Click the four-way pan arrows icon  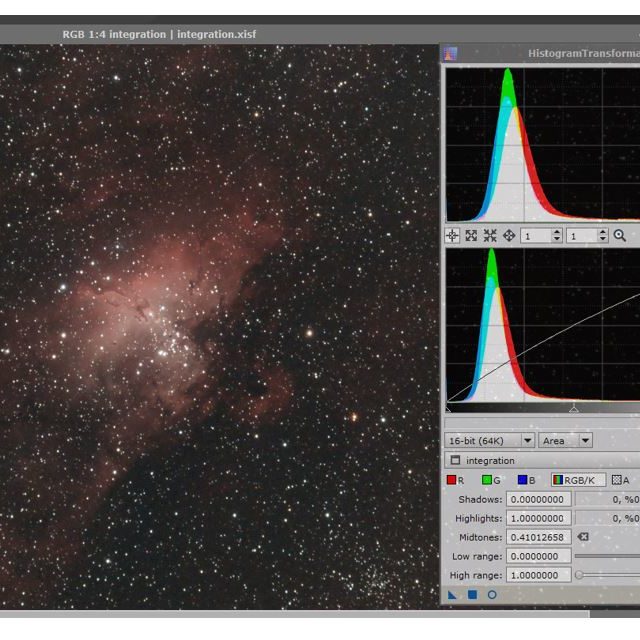tap(509, 236)
